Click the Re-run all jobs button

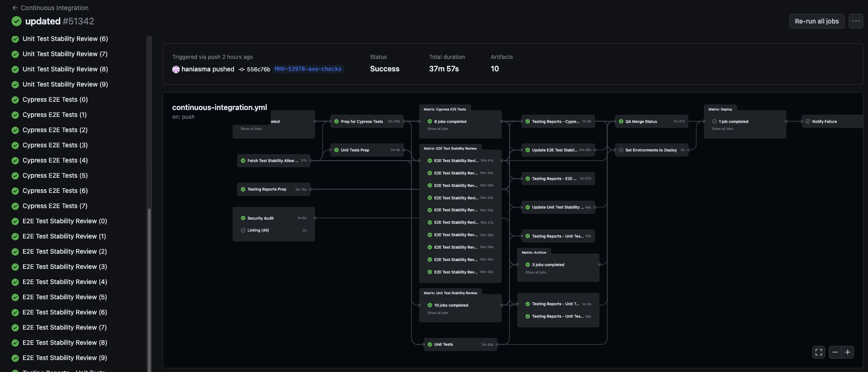(816, 21)
